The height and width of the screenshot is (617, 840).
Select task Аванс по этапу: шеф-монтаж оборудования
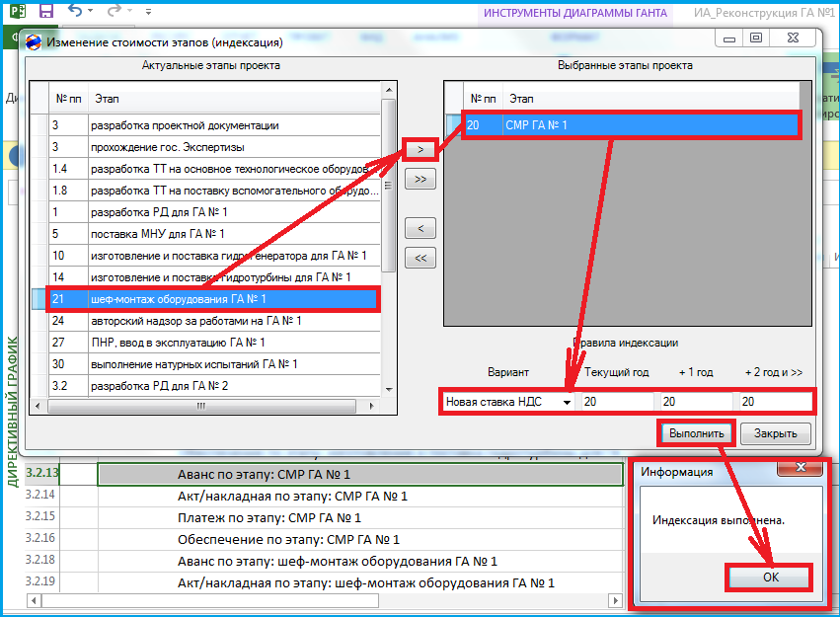360,562
